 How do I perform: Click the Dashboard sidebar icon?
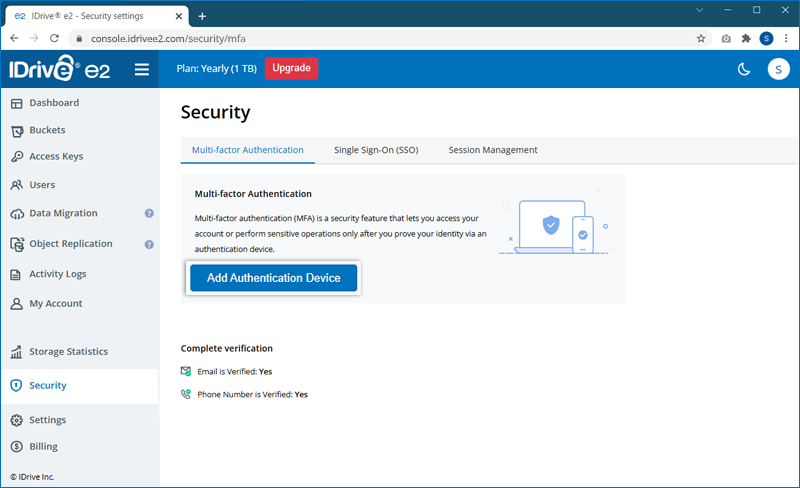point(17,103)
